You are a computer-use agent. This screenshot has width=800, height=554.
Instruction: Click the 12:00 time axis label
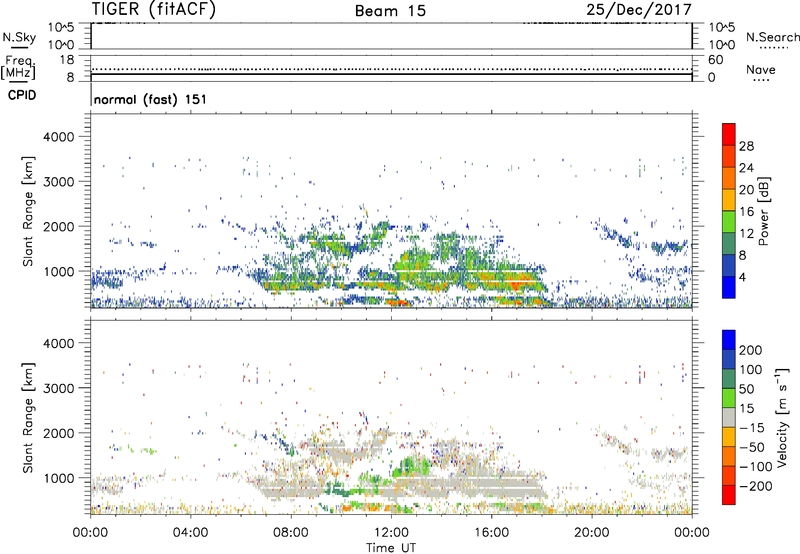(391, 533)
